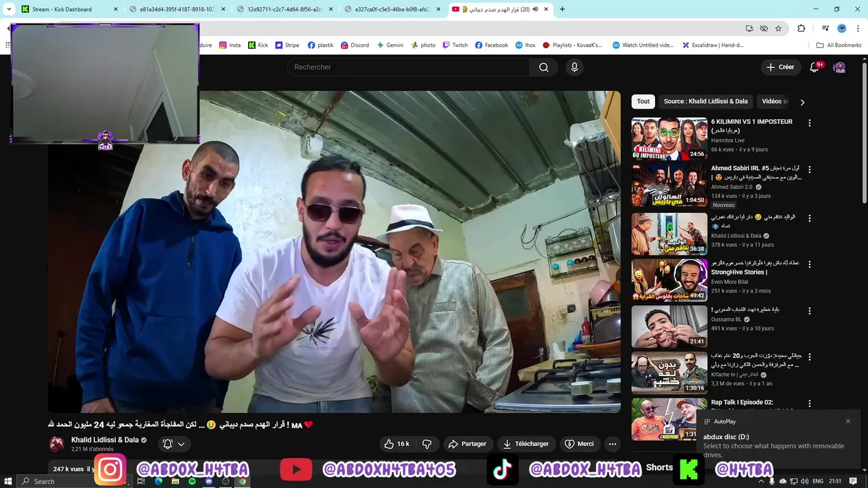Switch to the e327ca0f browser tab

(x=392, y=9)
